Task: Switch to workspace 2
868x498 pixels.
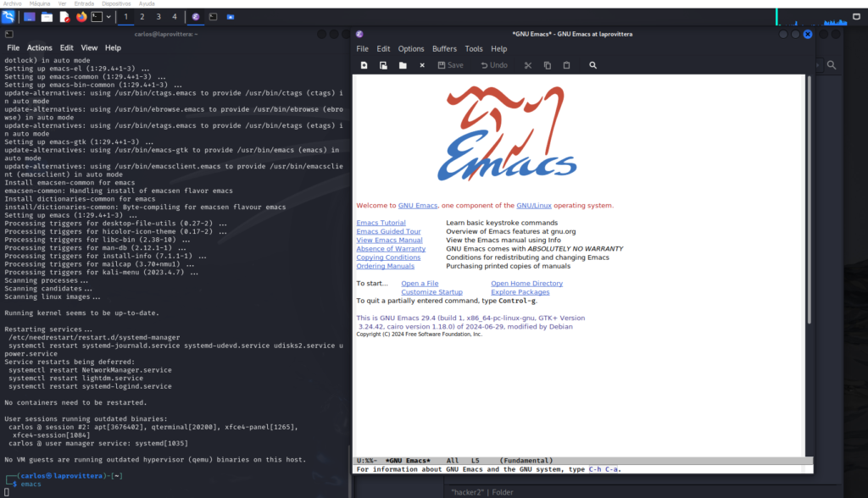Action: [142, 17]
